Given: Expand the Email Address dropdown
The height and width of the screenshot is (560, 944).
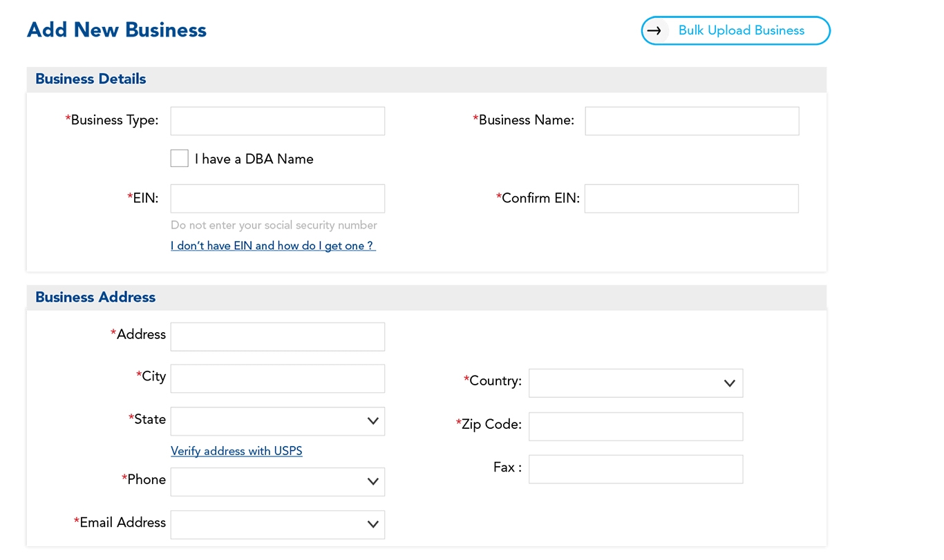Looking at the screenshot, I should [277, 525].
